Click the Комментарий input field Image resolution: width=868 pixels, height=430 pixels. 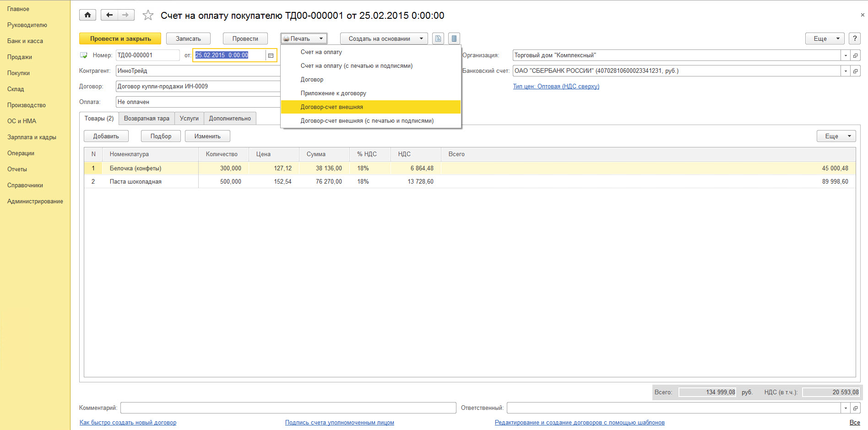288,408
